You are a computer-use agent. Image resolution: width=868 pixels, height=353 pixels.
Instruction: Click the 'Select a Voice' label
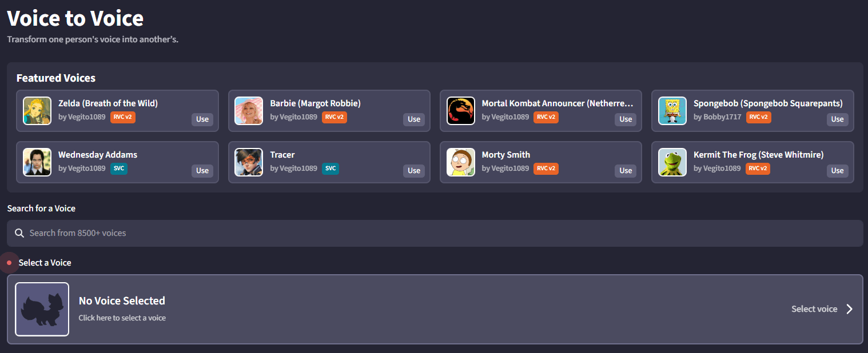click(45, 263)
